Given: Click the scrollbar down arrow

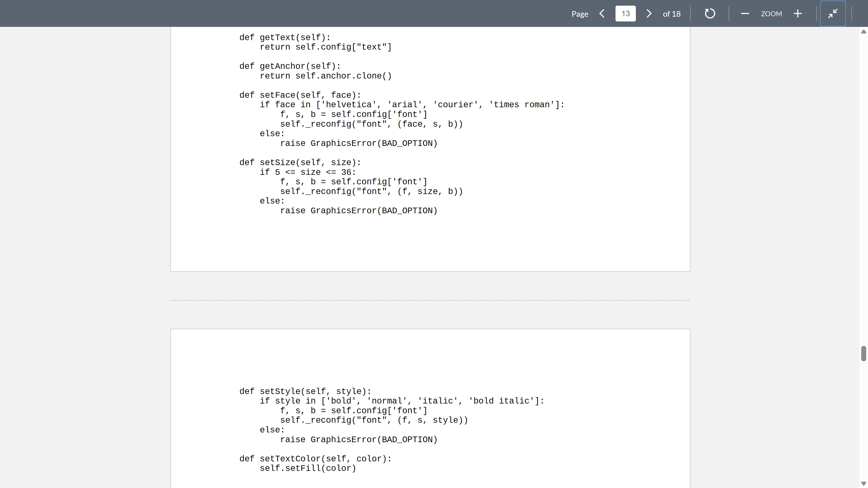Looking at the screenshot, I should pyautogui.click(x=863, y=484).
